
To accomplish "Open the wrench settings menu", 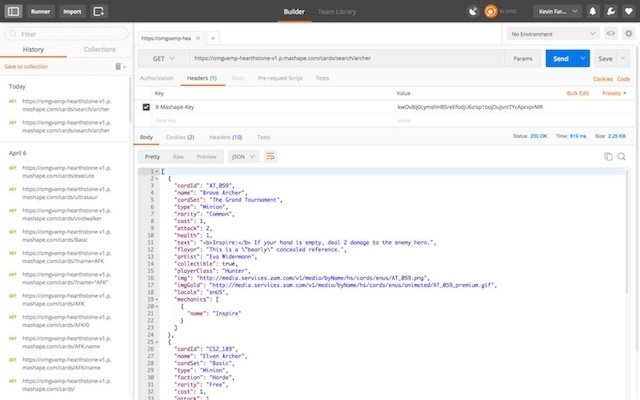I will (x=611, y=11).
